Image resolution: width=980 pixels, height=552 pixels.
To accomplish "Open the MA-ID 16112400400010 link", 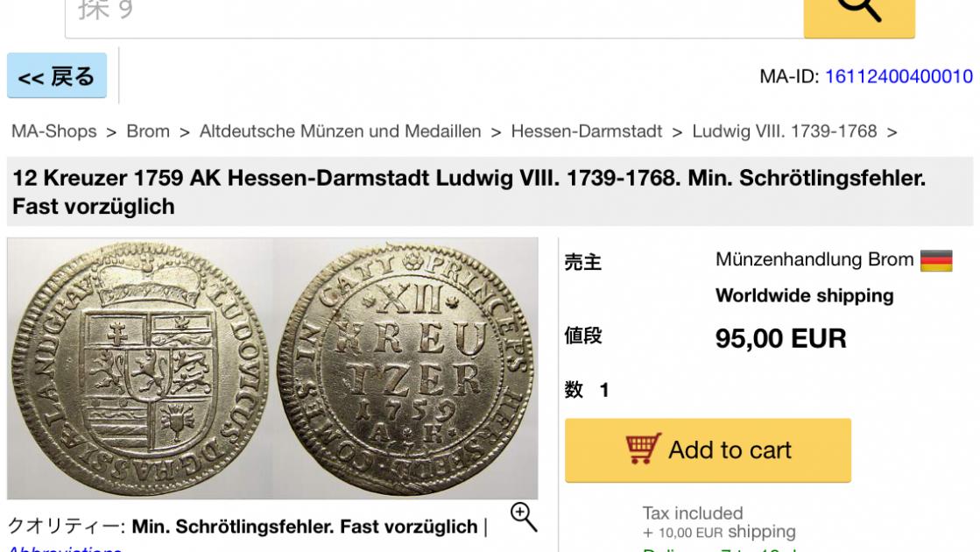I will tap(899, 76).
